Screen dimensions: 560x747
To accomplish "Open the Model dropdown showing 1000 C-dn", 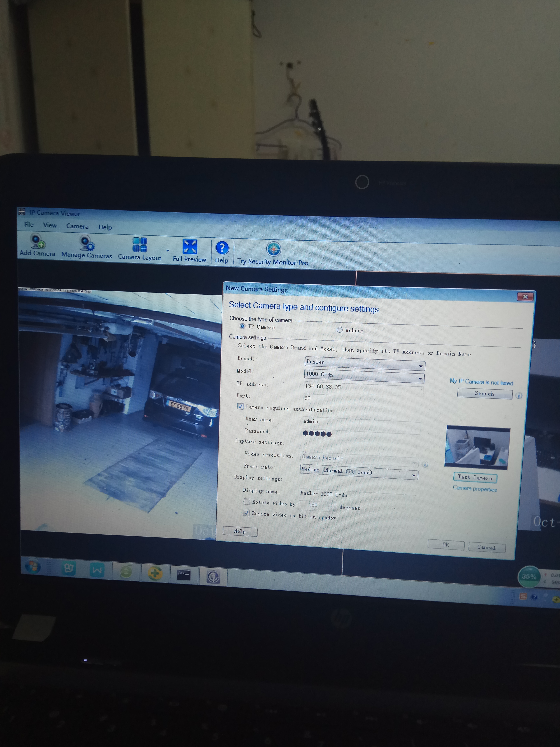I will pos(364,376).
